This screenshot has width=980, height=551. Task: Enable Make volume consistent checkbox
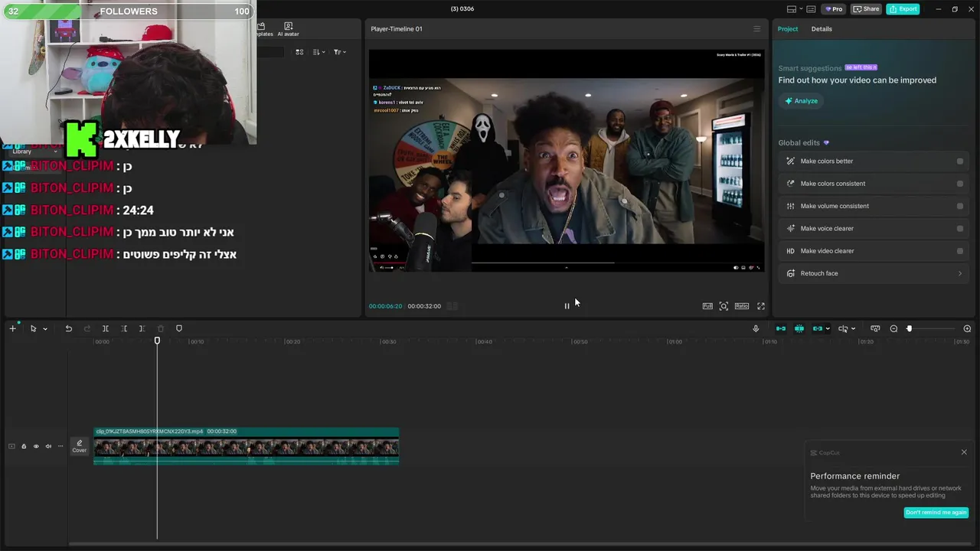960,206
